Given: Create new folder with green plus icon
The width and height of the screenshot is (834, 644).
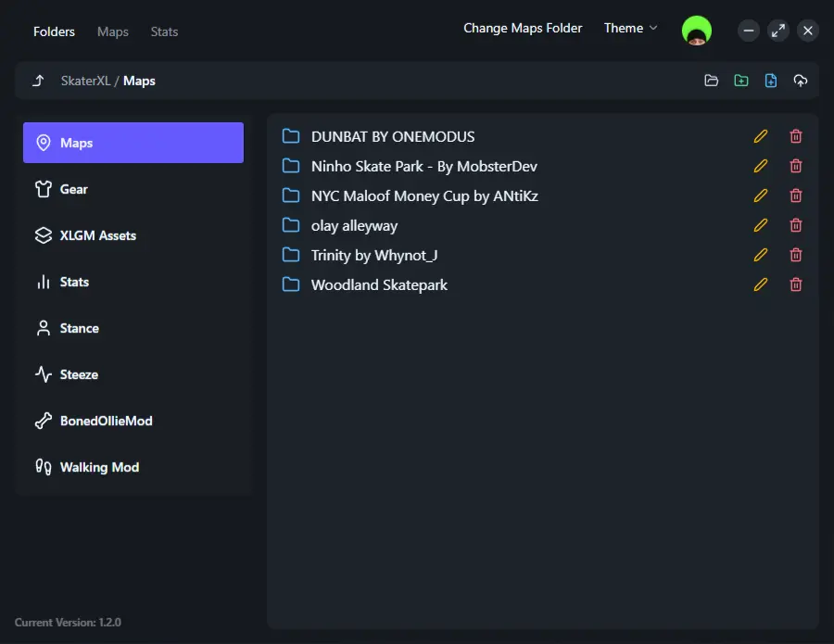Looking at the screenshot, I should point(741,81).
